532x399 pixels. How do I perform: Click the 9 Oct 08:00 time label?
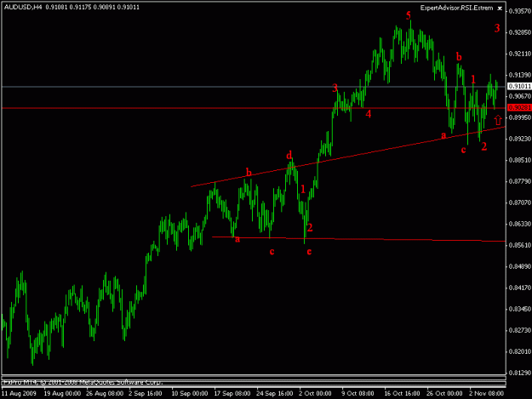pos(358,394)
